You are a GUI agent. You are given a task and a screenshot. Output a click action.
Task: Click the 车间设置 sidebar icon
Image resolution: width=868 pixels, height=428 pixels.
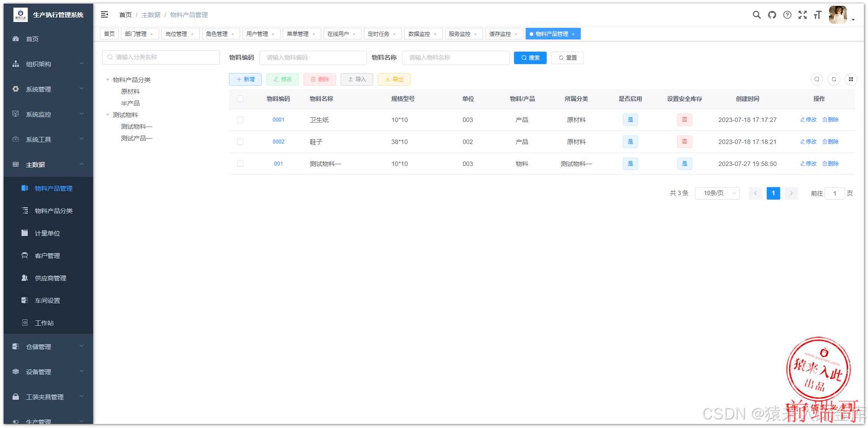coord(25,300)
